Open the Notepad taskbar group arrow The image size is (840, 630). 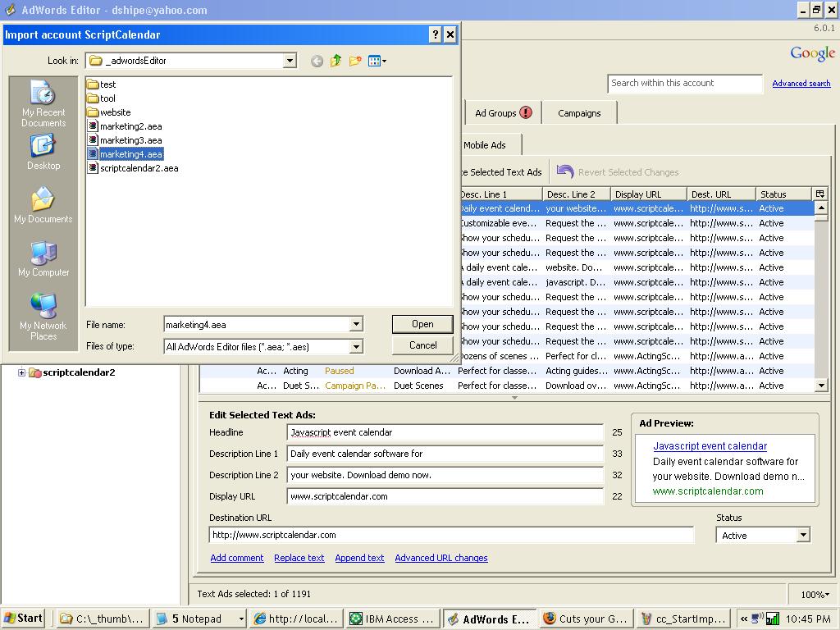point(241,619)
